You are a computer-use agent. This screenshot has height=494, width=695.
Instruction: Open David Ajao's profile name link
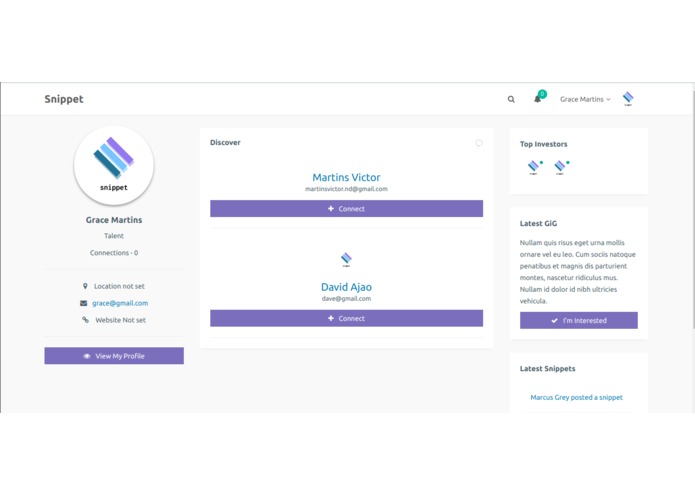click(x=346, y=287)
